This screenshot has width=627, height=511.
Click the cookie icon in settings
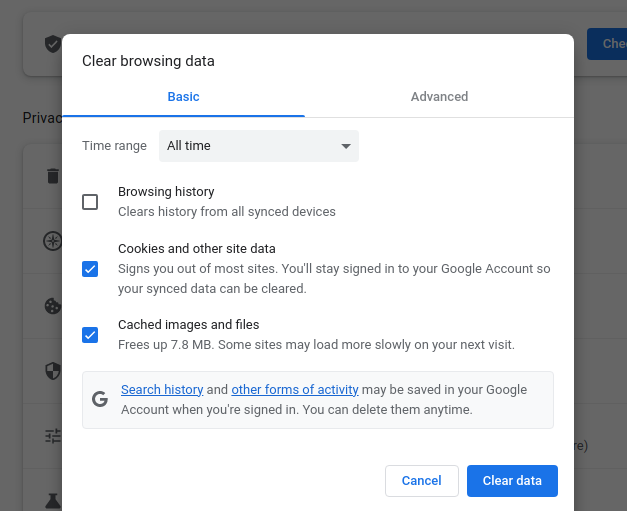(53, 306)
